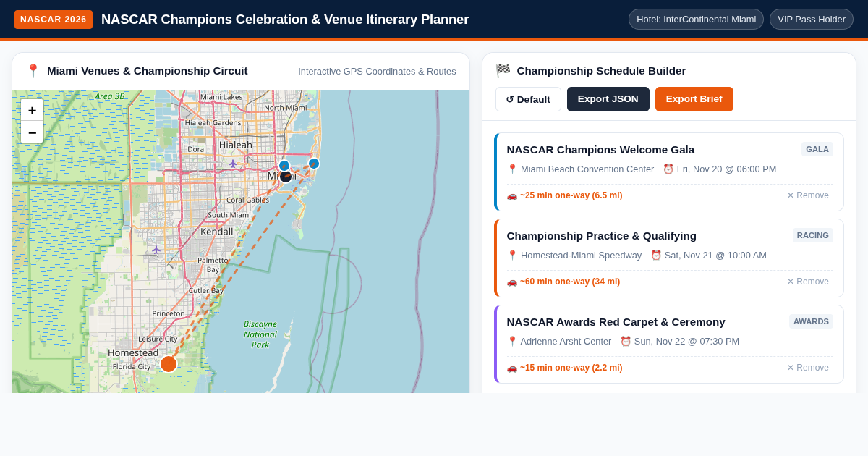Viewport: 868px width, 456px height.
Task: Click the orange Export Brief button
Action: (x=694, y=99)
